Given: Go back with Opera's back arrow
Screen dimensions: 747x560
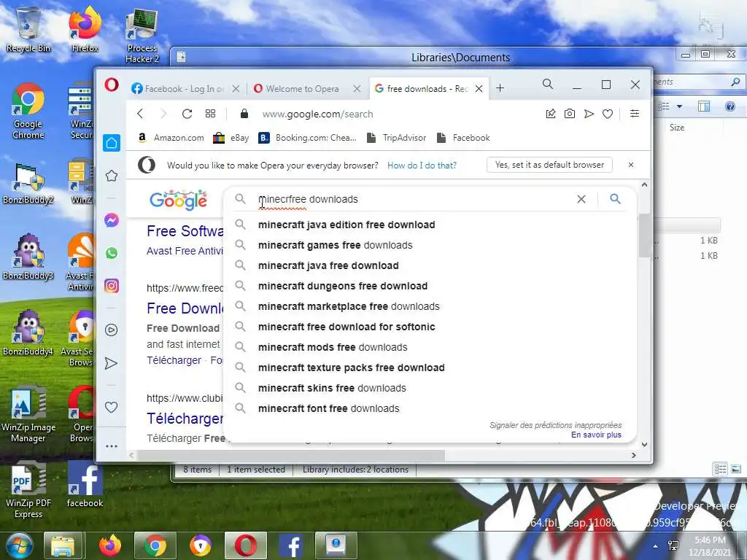Looking at the screenshot, I should pyautogui.click(x=140, y=114).
